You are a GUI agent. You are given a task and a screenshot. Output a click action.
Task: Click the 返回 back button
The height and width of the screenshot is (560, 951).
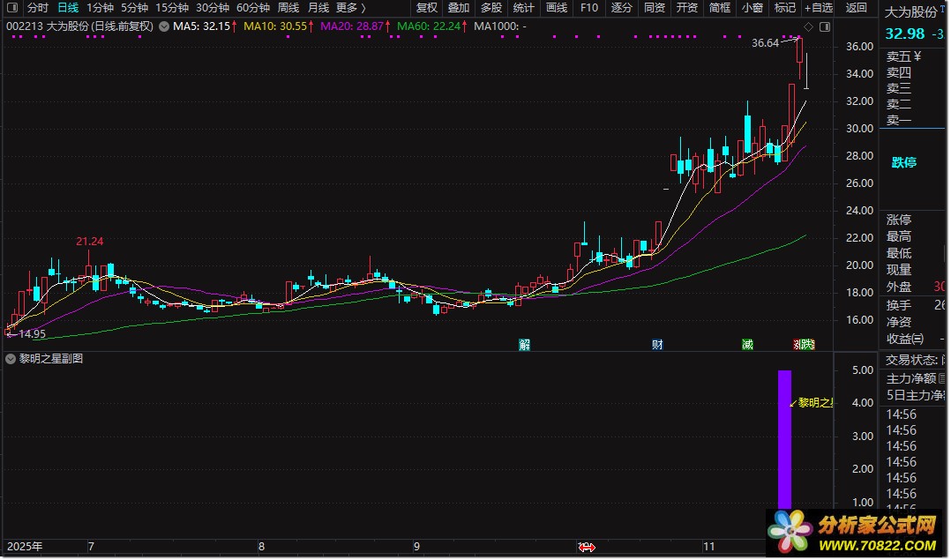click(x=856, y=8)
